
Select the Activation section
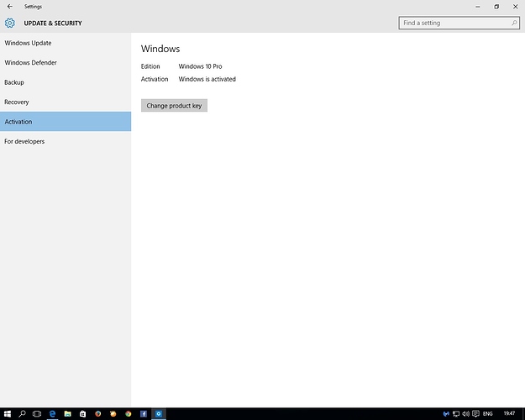[66, 122]
